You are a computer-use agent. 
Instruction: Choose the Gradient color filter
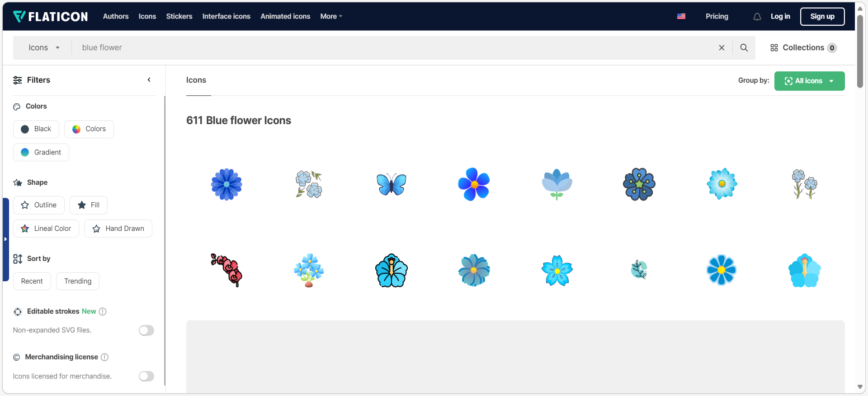41,153
